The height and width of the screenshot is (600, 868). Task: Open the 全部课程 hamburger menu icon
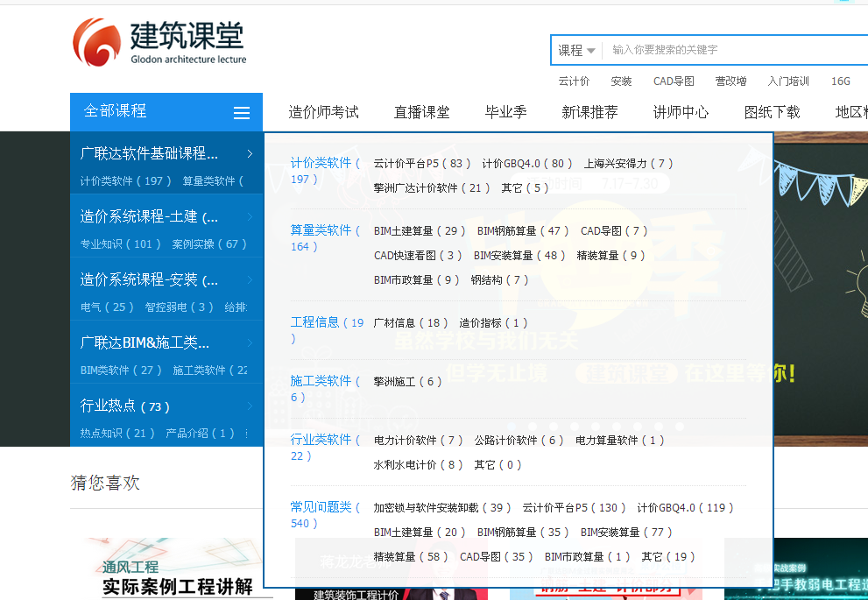pos(242,113)
